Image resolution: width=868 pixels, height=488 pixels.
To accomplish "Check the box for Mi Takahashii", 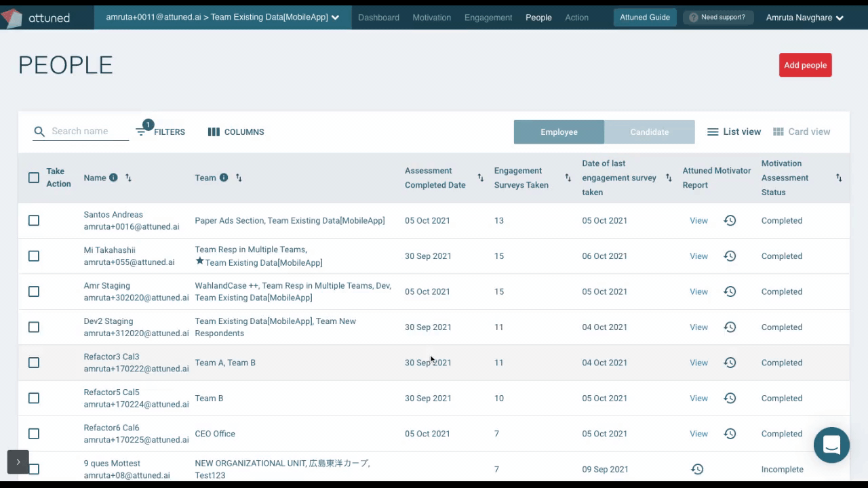I will point(34,256).
